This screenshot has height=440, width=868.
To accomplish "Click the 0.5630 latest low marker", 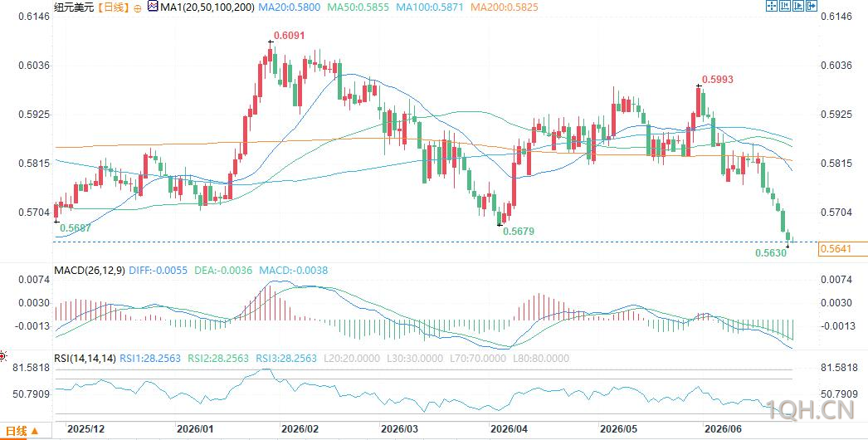I will point(771,252).
